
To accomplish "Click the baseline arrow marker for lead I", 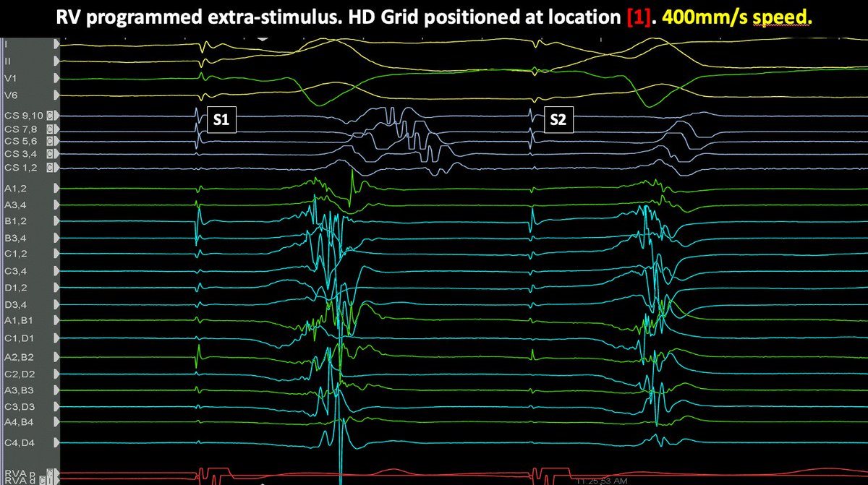I will pos(56,43).
